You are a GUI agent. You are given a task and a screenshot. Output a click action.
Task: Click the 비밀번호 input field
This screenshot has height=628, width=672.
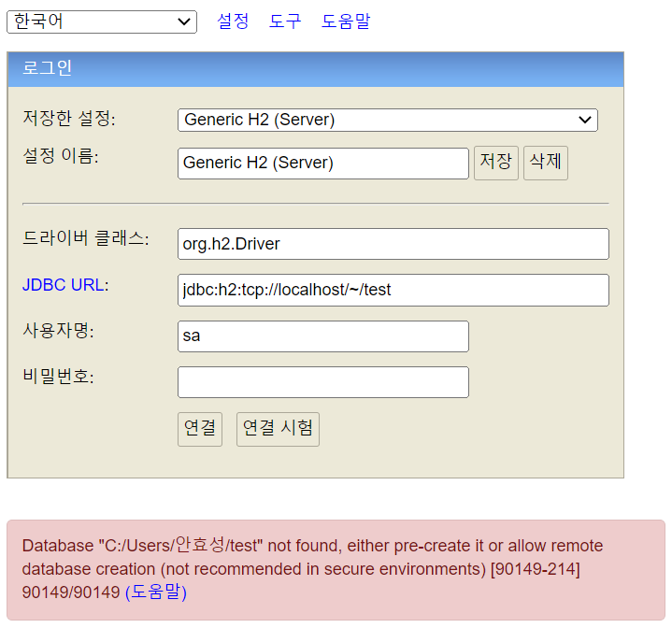[323, 382]
